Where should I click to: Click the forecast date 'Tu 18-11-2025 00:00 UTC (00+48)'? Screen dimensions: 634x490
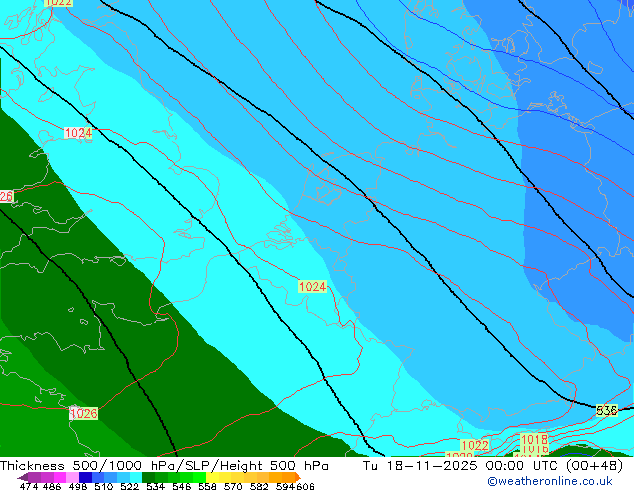click(x=493, y=466)
